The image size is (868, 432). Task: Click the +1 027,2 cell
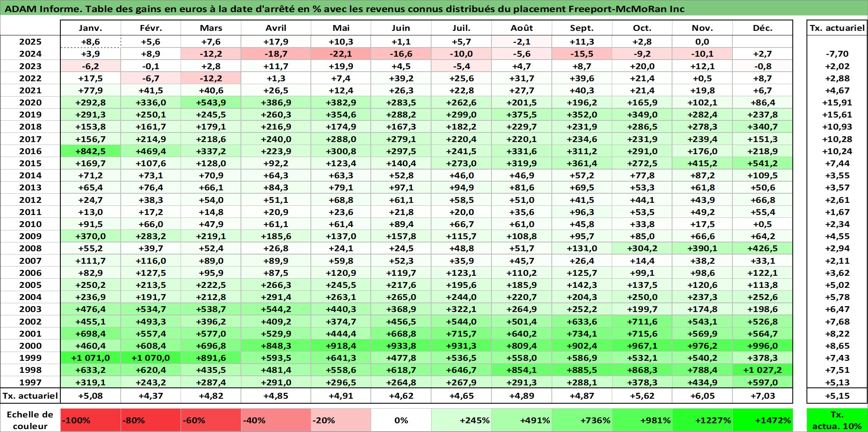[x=763, y=370]
